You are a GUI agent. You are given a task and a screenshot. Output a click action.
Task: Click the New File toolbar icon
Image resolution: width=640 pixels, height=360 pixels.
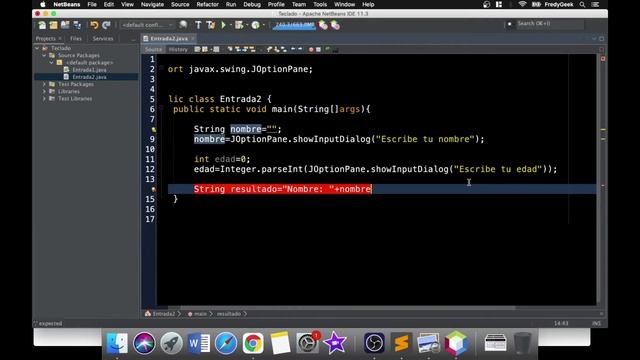[x=42, y=25]
